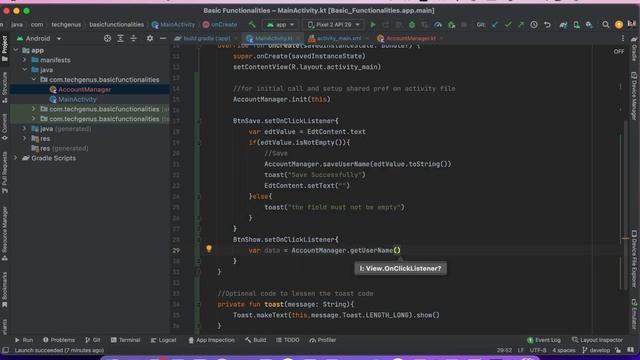Open the Structure side panel
This screenshot has height=360, width=640.
[x=4, y=87]
